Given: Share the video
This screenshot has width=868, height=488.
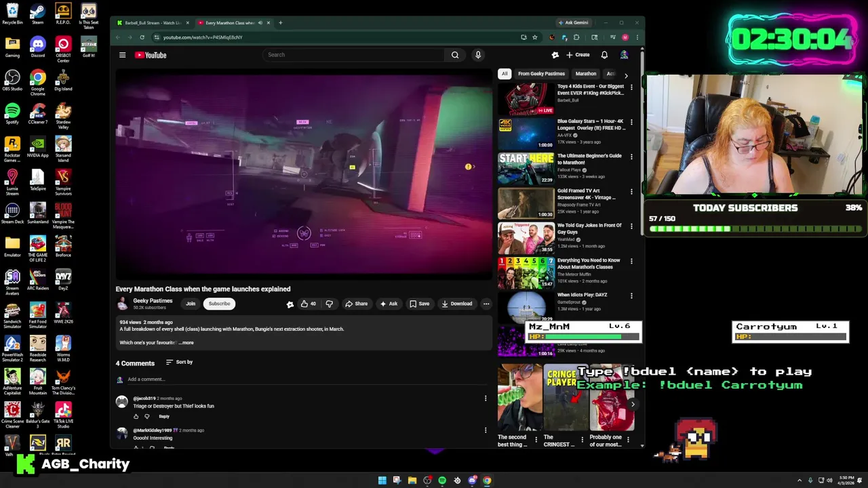Looking at the screenshot, I should pos(356,304).
